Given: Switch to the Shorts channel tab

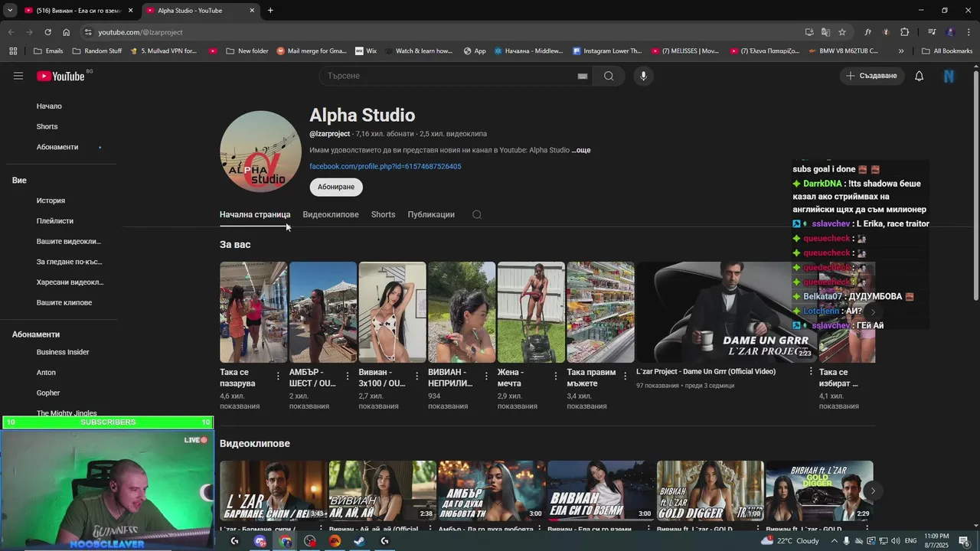Looking at the screenshot, I should pyautogui.click(x=383, y=214).
